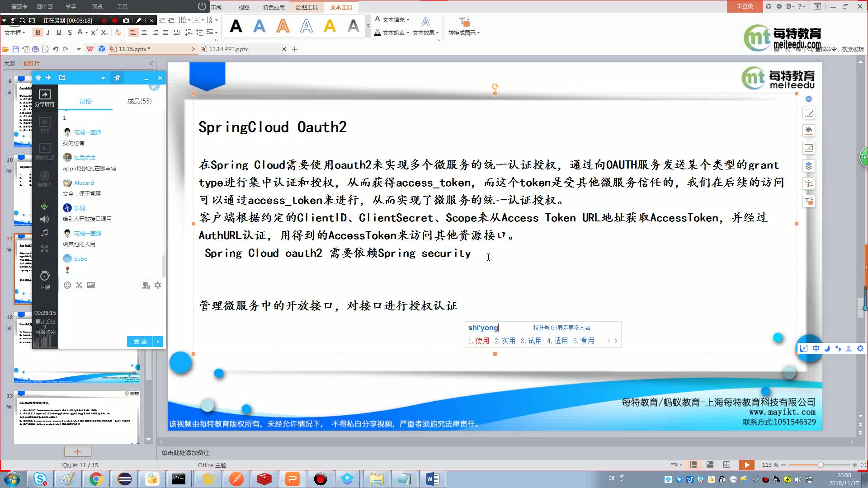End class with the 下课 button
868x488 pixels.
click(x=45, y=280)
